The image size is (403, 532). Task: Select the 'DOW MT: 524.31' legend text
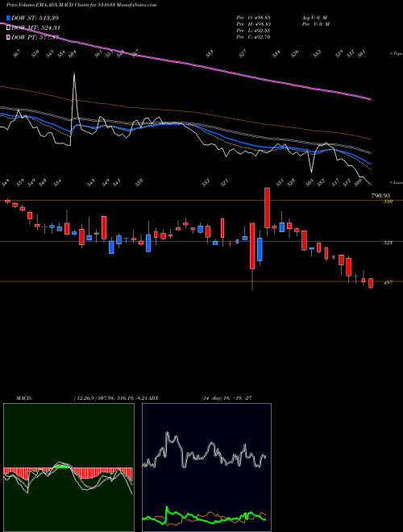click(x=36, y=28)
